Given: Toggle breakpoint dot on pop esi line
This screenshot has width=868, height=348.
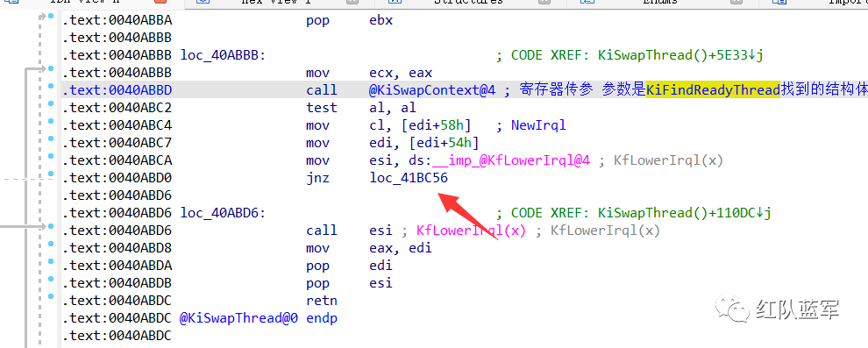Looking at the screenshot, I should 51,280.
